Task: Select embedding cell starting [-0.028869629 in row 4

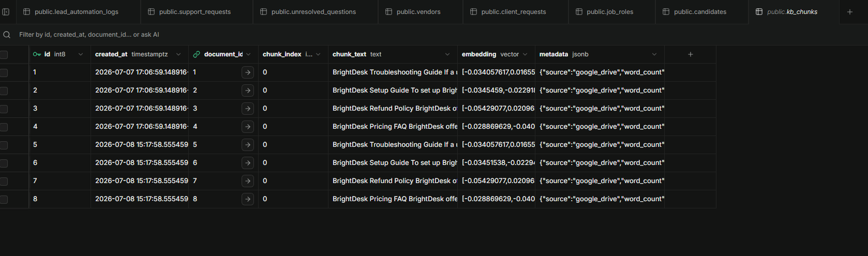Action: pyautogui.click(x=497, y=127)
